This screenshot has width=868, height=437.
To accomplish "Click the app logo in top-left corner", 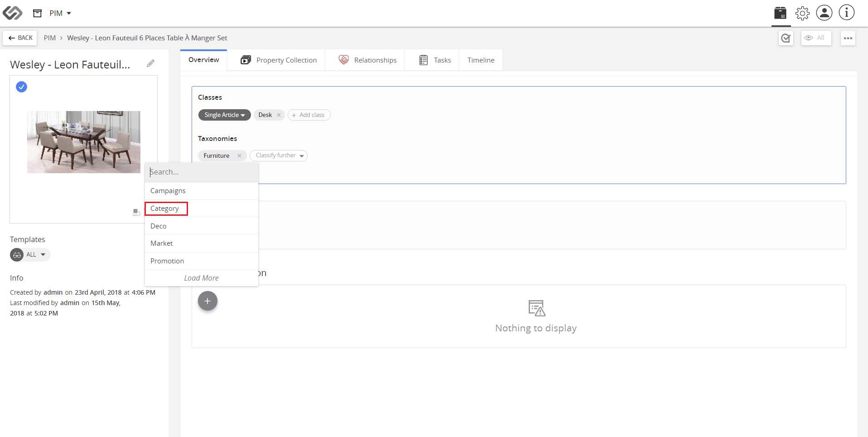I will (x=12, y=13).
